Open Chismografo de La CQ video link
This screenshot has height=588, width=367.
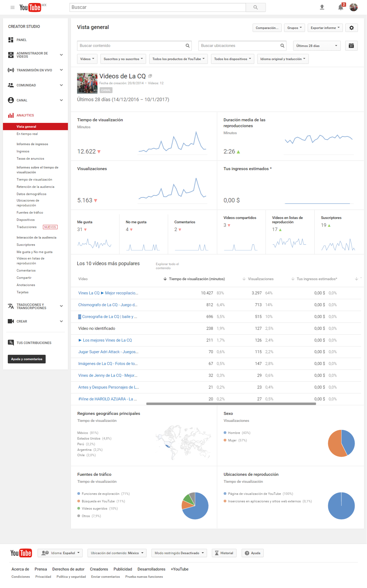click(108, 305)
